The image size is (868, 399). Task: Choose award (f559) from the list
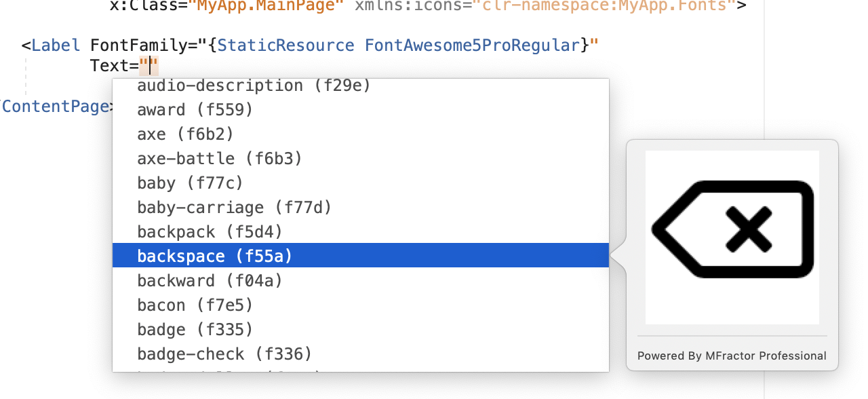click(360, 110)
